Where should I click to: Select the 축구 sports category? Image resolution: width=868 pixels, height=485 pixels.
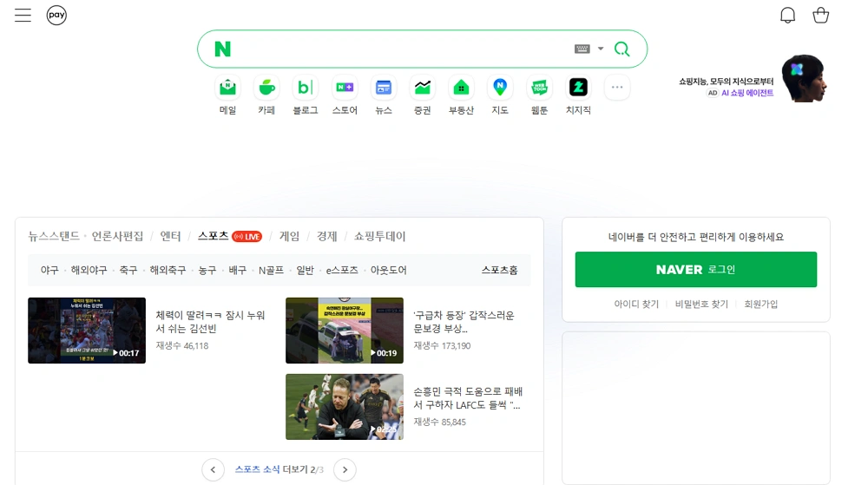128,270
